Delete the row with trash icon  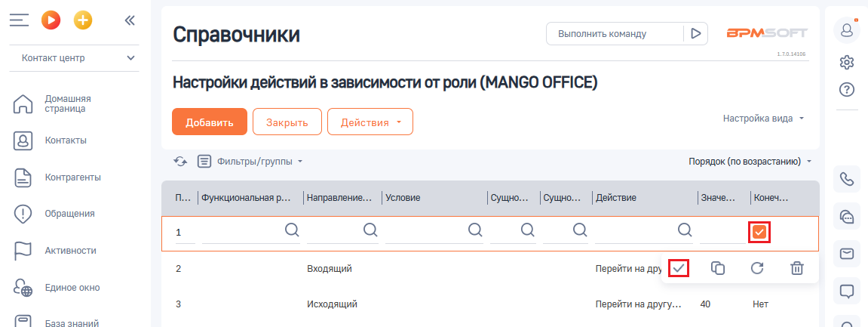(x=796, y=268)
